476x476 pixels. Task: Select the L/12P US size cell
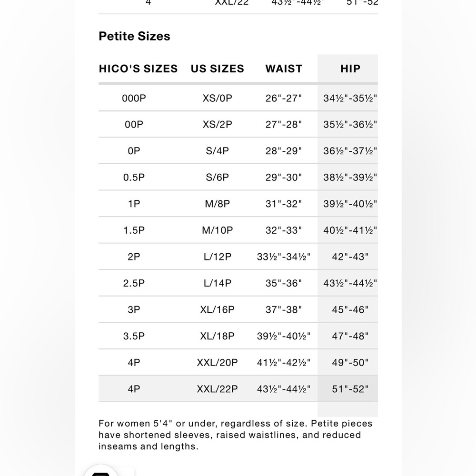[218, 257]
